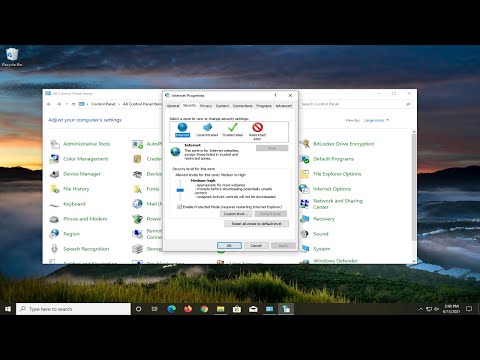
Task: Open File Explorer Options icon
Action: pos(304,174)
